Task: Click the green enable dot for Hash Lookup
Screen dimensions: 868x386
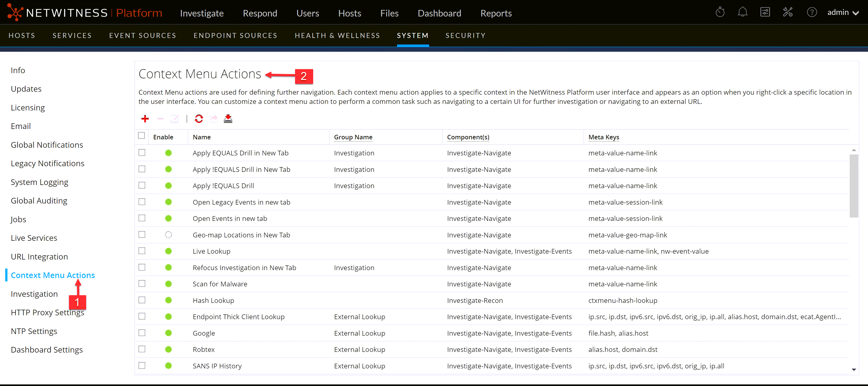Action: [x=168, y=300]
